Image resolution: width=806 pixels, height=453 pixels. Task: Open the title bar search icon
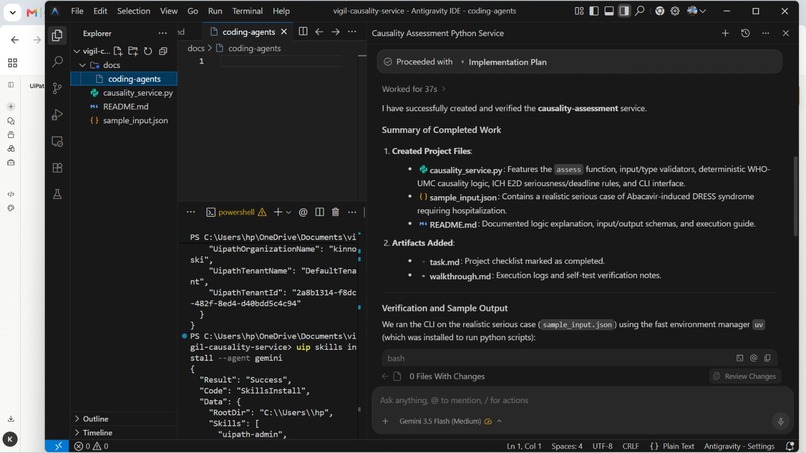point(639,11)
